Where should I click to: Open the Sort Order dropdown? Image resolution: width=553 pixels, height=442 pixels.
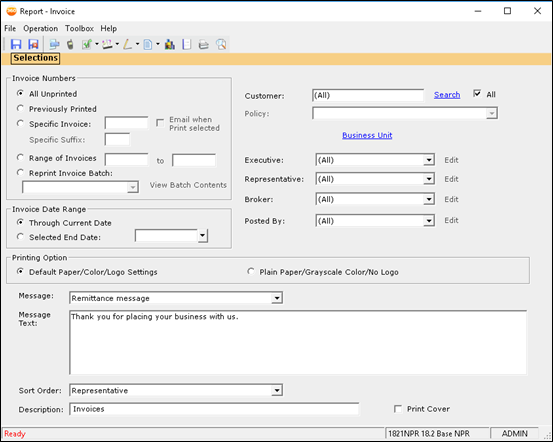click(277, 390)
